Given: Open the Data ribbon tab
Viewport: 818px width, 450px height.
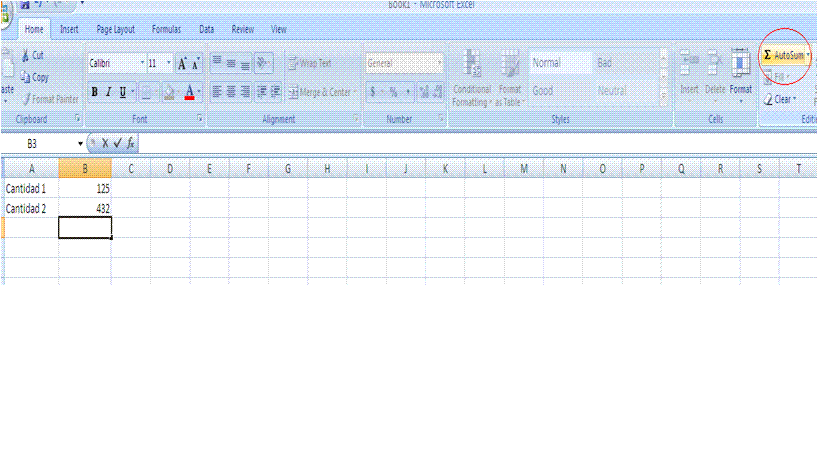Looking at the screenshot, I should point(207,29).
